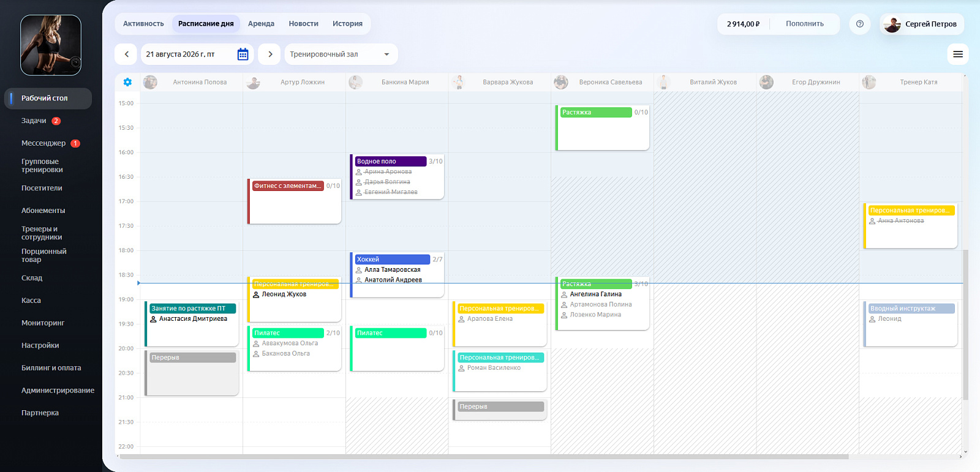This screenshot has width=980, height=472.
Task: Open the calendar date picker icon
Action: [243, 54]
